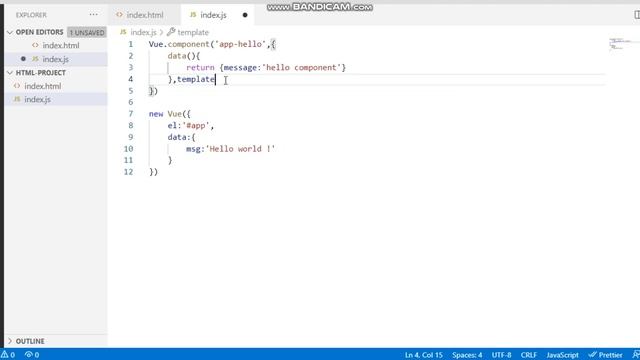Click the JS icon in breadcrumb
This screenshot has height=360, width=640.
[123, 32]
